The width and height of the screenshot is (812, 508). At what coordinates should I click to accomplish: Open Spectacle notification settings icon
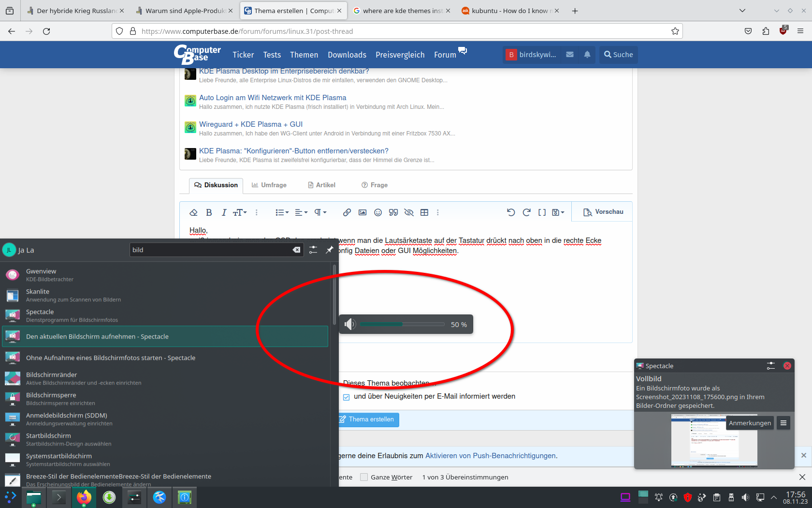[770, 366]
